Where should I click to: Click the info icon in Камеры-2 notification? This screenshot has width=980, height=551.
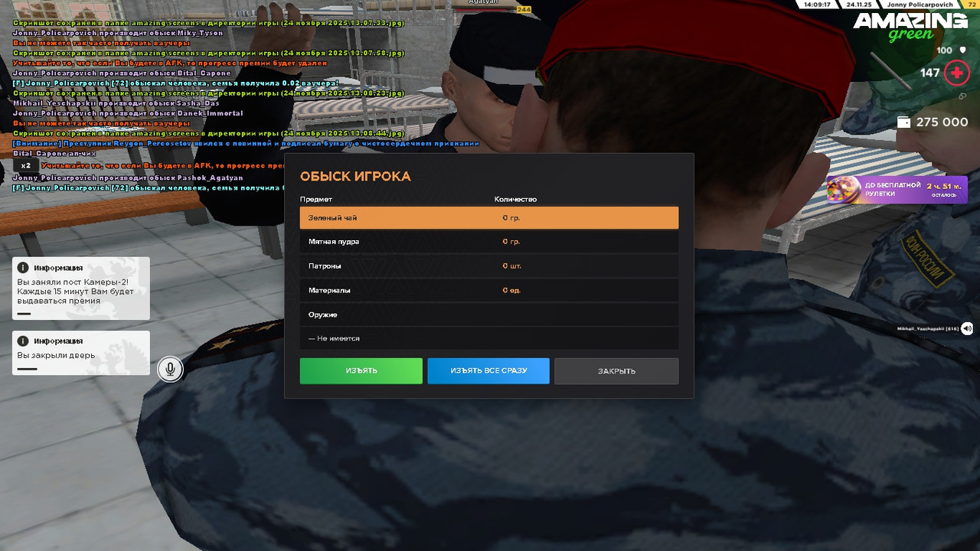(x=23, y=268)
